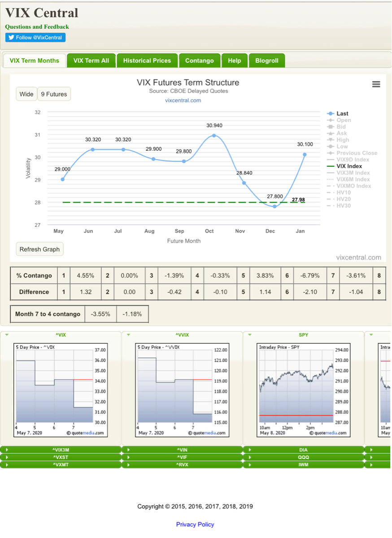Open the Contango tab
The width and height of the screenshot is (392, 538).
click(x=199, y=60)
